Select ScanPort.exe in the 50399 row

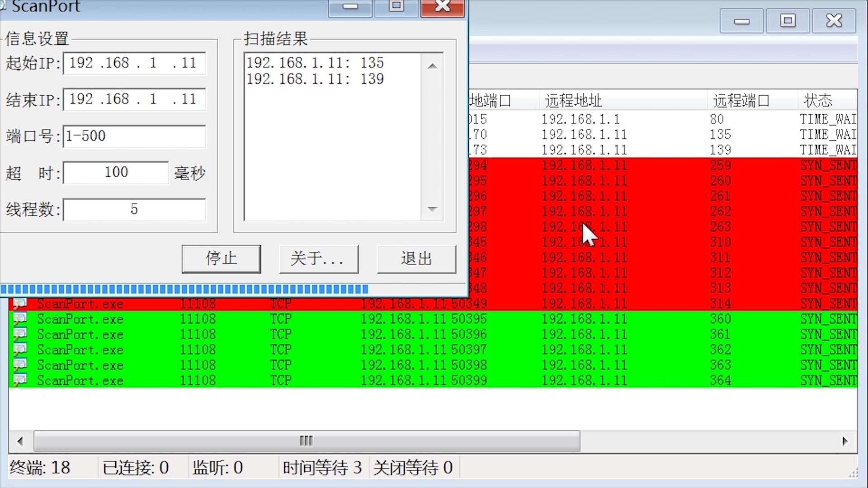coord(80,381)
